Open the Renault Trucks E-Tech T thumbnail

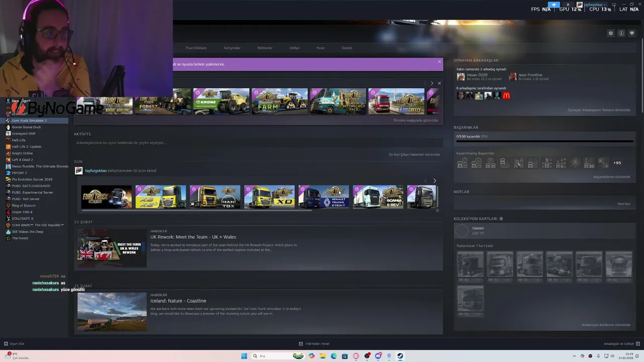(324, 197)
